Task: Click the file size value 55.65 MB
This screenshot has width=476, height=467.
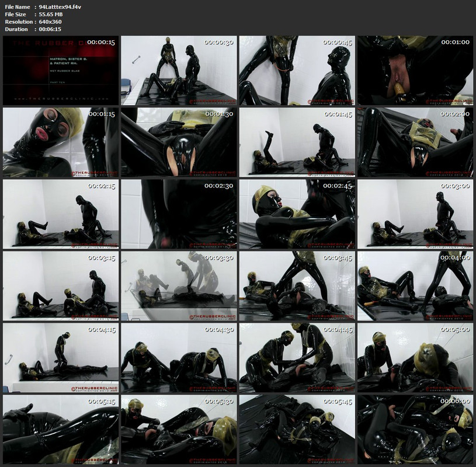Action: click(51, 14)
